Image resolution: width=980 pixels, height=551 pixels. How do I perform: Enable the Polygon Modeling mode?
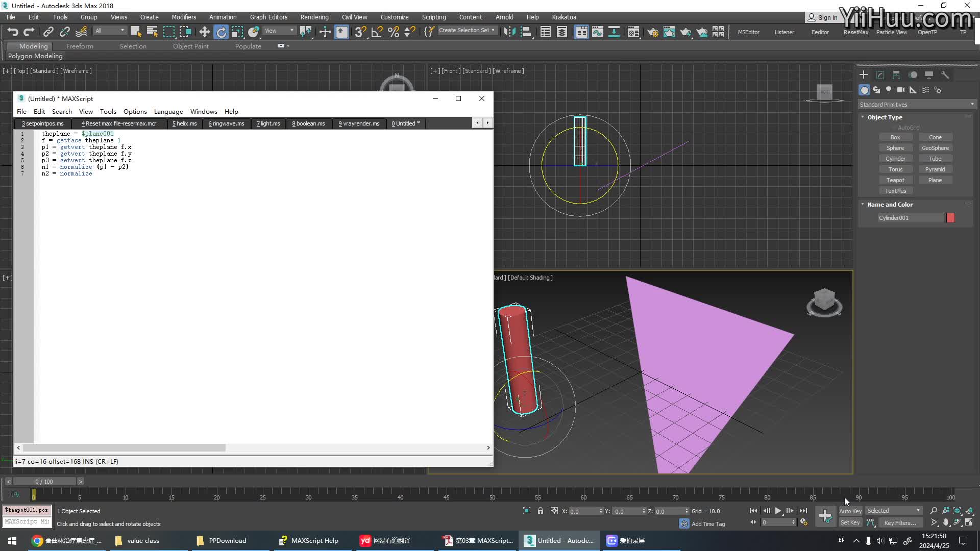coord(36,56)
